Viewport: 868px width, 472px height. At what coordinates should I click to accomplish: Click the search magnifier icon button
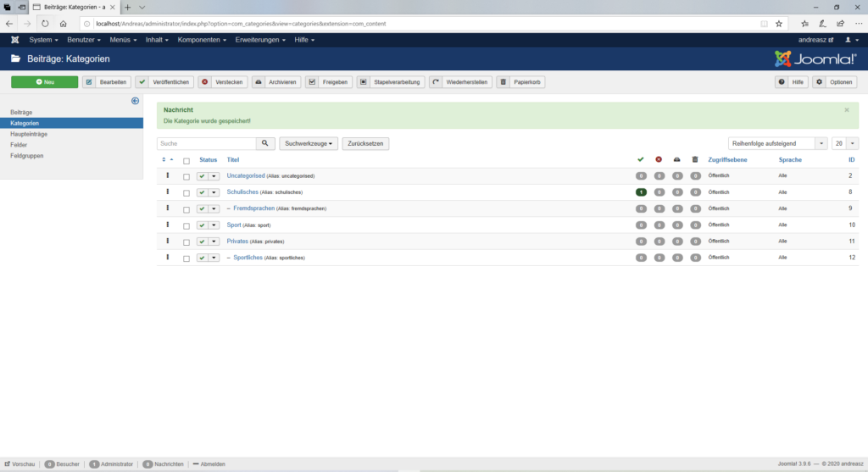click(266, 144)
